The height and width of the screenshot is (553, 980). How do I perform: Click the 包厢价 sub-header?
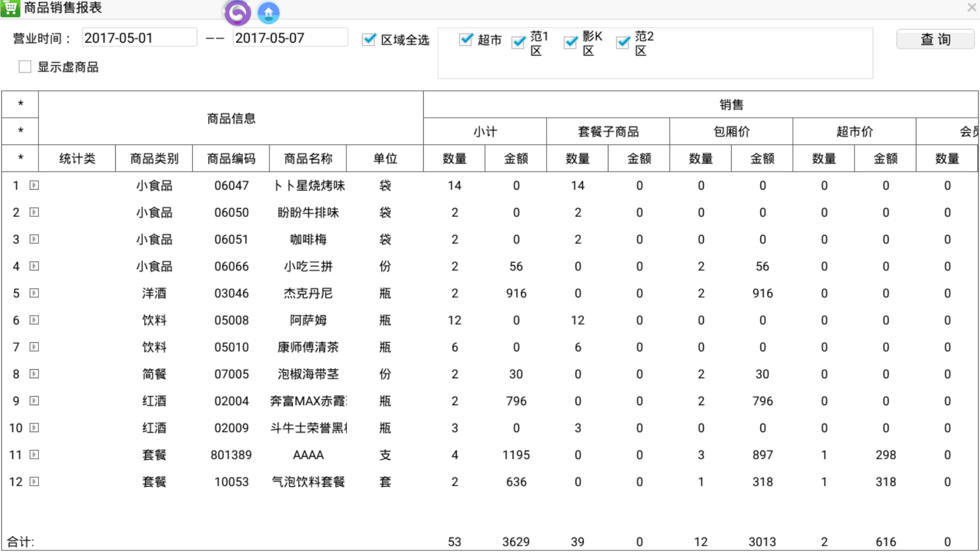(731, 131)
